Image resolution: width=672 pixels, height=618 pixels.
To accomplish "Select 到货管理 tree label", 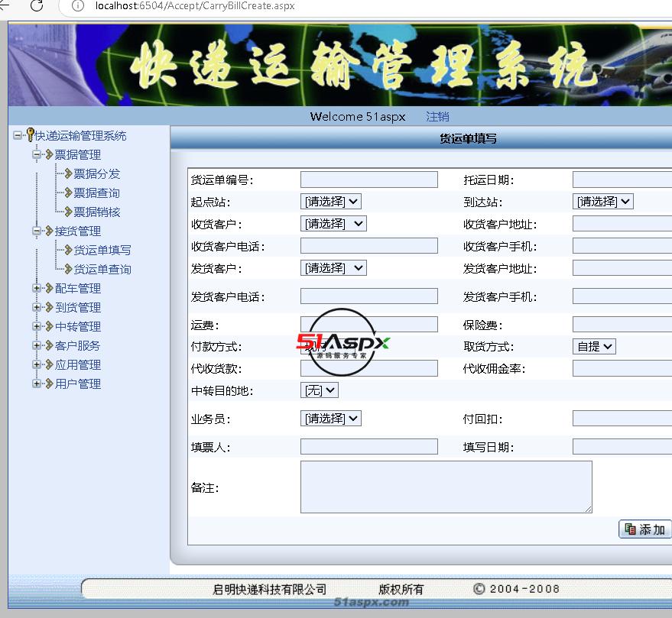I will tap(78, 308).
